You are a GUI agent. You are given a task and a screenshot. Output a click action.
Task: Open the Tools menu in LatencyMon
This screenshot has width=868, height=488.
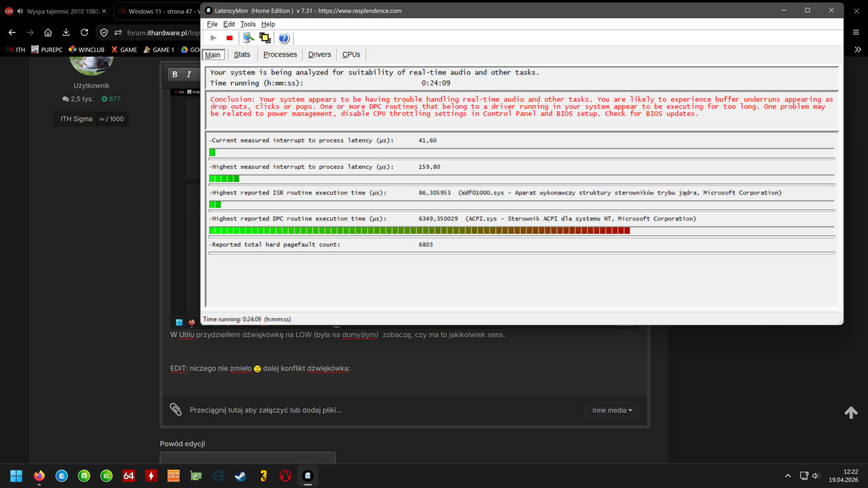pos(248,24)
